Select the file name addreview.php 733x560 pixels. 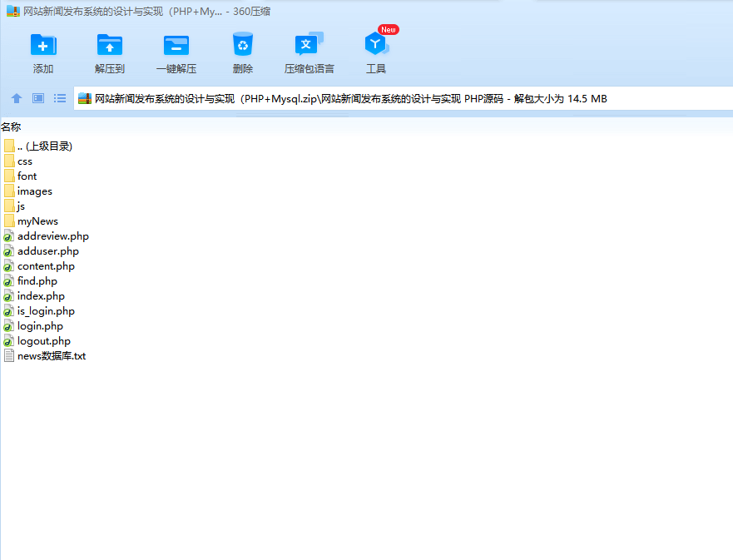click(x=52, y=236)
